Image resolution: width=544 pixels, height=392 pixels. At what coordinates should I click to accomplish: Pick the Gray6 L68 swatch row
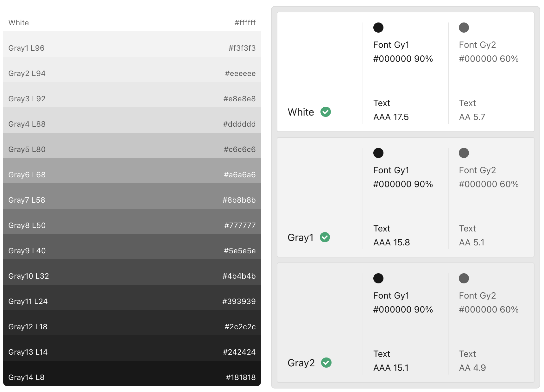coord(132,171)
